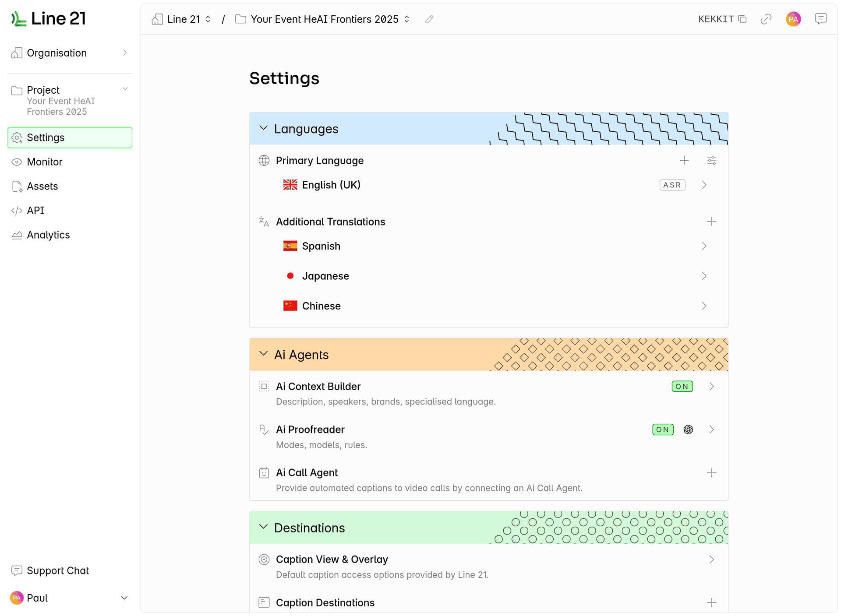Click the Chinese language row label

point(321,306)
